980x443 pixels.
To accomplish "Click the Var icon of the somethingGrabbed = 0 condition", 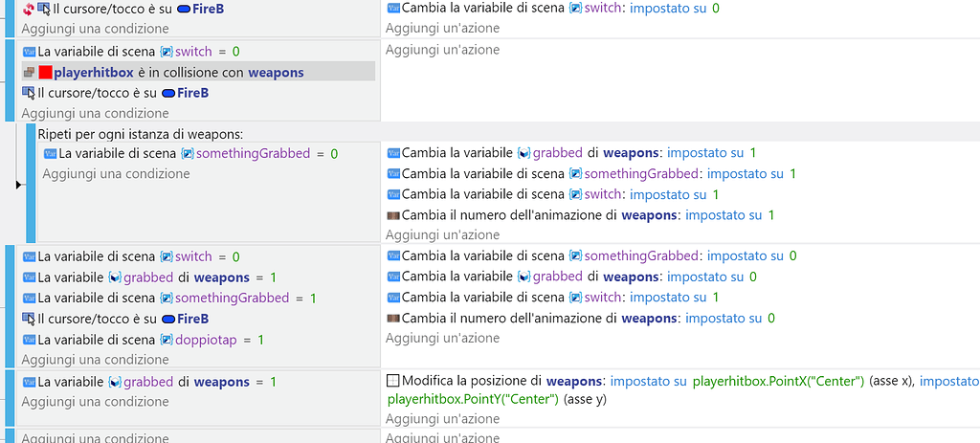I will [x=50, y=154].
